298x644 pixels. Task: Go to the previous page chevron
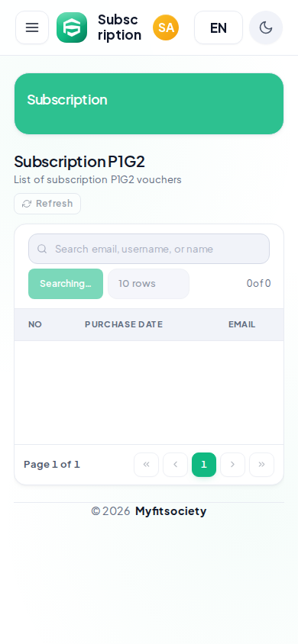pos(175,465)
